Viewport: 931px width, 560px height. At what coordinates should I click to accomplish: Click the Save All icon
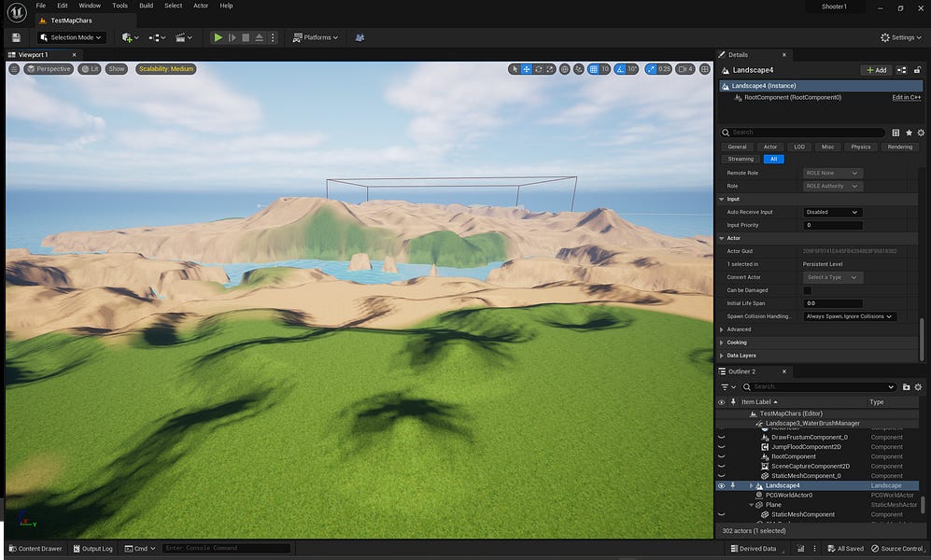[15, 37]
